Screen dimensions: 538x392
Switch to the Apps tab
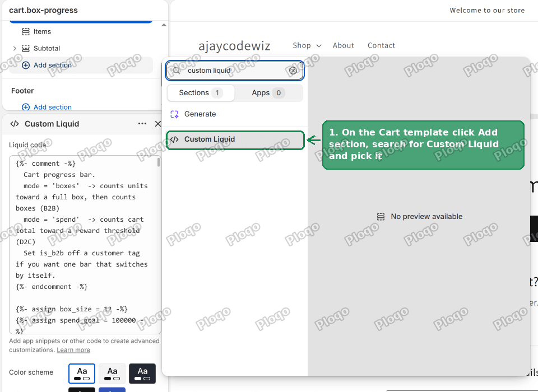pyautogui.click(x=268, y=92)
